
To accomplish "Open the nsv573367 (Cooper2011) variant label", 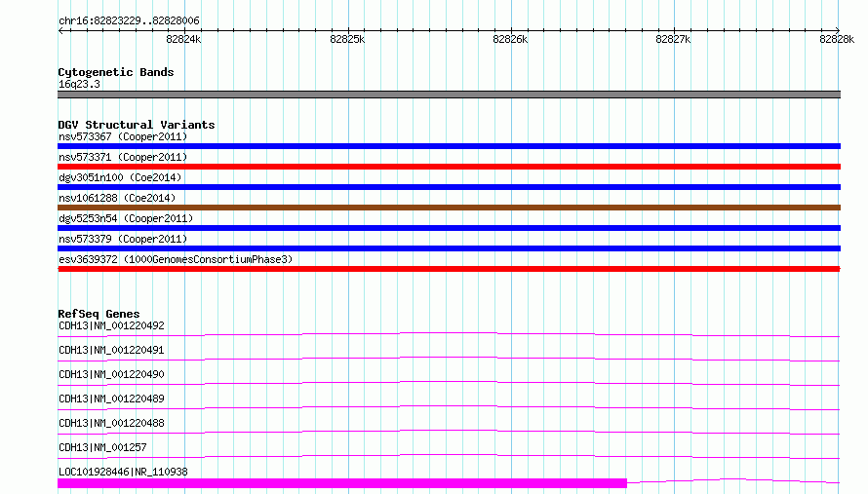I will [x=123, y=136].
